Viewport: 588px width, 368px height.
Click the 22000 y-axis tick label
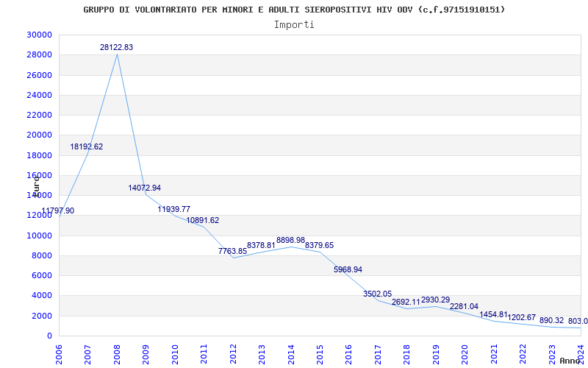[40, 116]
